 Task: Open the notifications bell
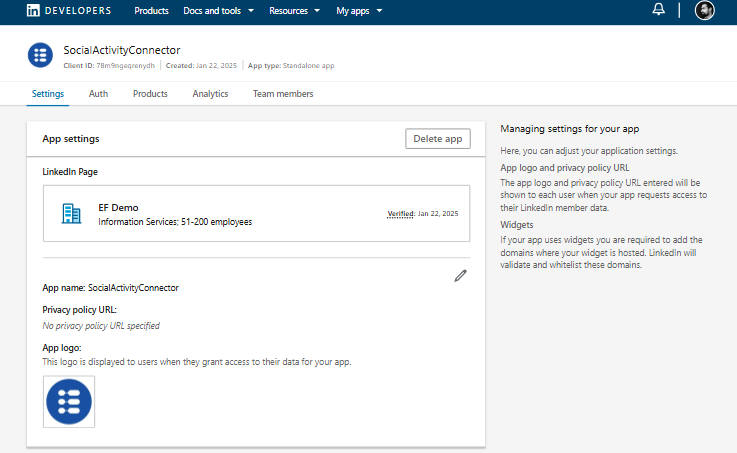(658, 10)
